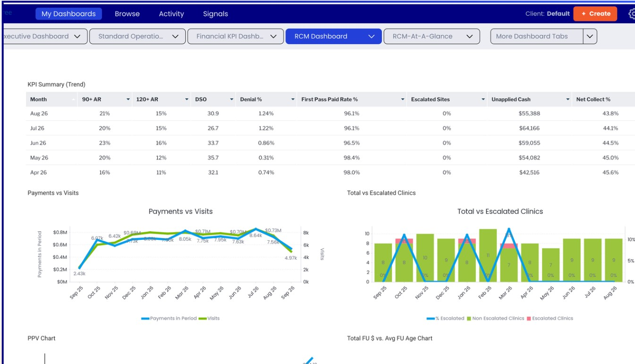Click the More Dashboard Tabs field

coord(537,36)
